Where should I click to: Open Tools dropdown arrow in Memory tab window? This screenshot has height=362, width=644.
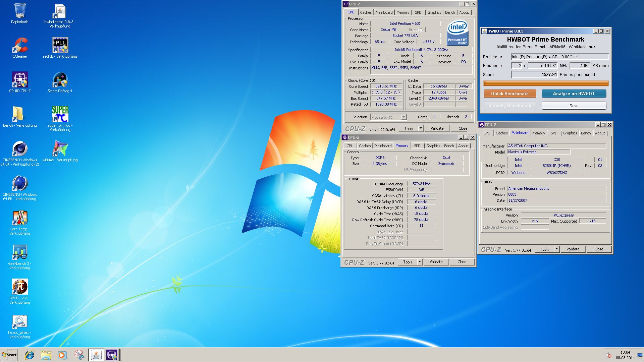click(x=420, y=262)
